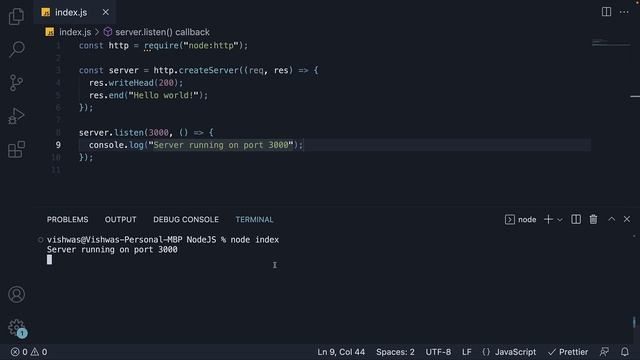Click the "Hello world!" string

click(x=163, y=95)
